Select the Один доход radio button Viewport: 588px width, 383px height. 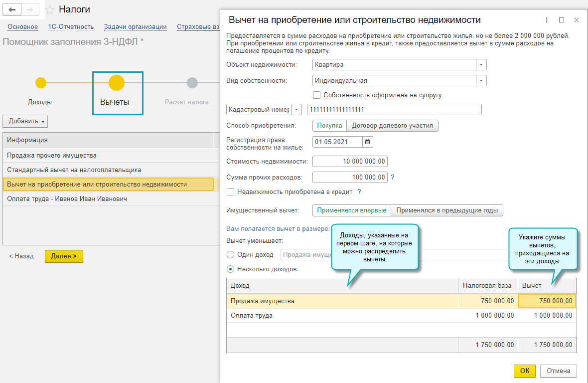click(230, 254)
